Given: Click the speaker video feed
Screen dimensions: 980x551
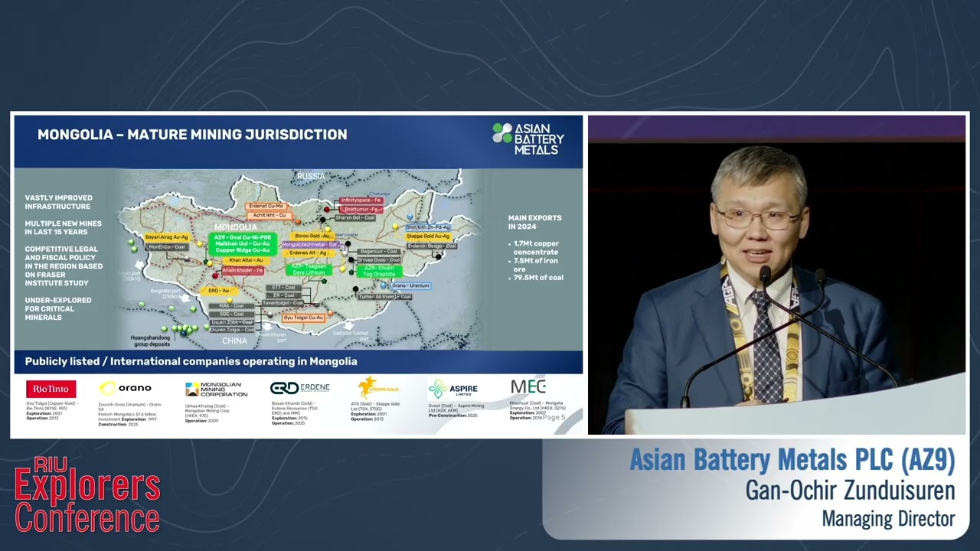Looking at the screenshot, I should 776,275.
